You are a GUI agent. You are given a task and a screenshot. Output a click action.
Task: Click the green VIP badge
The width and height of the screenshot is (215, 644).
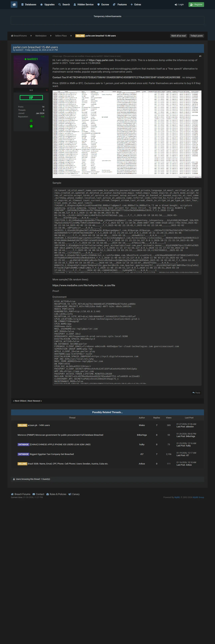click(x=31, y=97)
